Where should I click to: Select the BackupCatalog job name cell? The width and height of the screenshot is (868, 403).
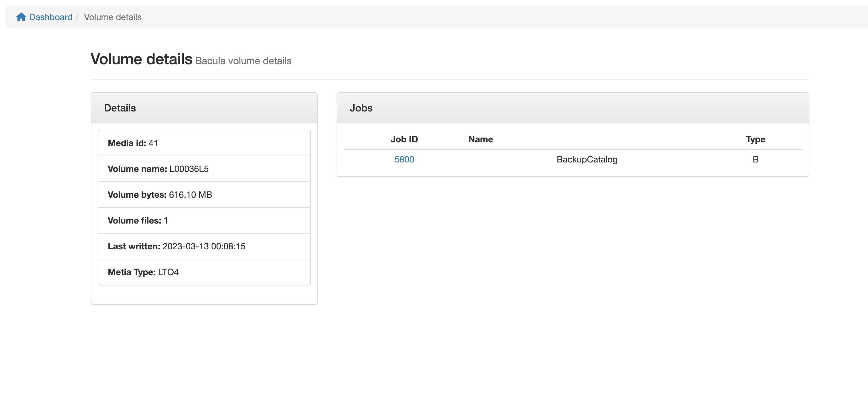[x=587, y=159]
